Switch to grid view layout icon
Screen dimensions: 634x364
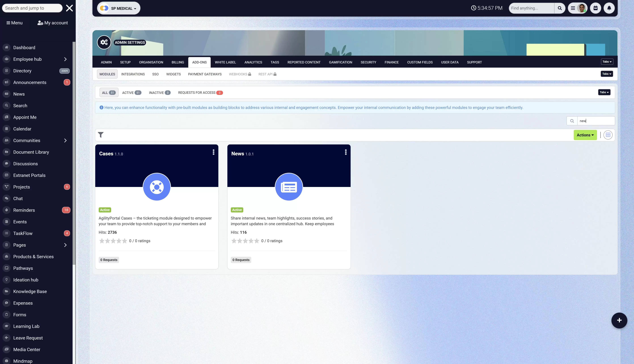(x=608, y=135)
